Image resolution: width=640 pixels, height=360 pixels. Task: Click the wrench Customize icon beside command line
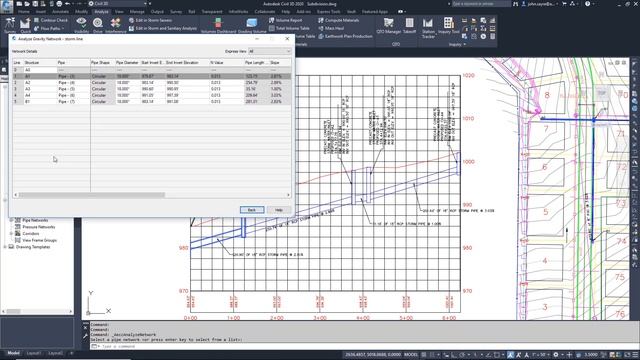(x=85, y=336)
